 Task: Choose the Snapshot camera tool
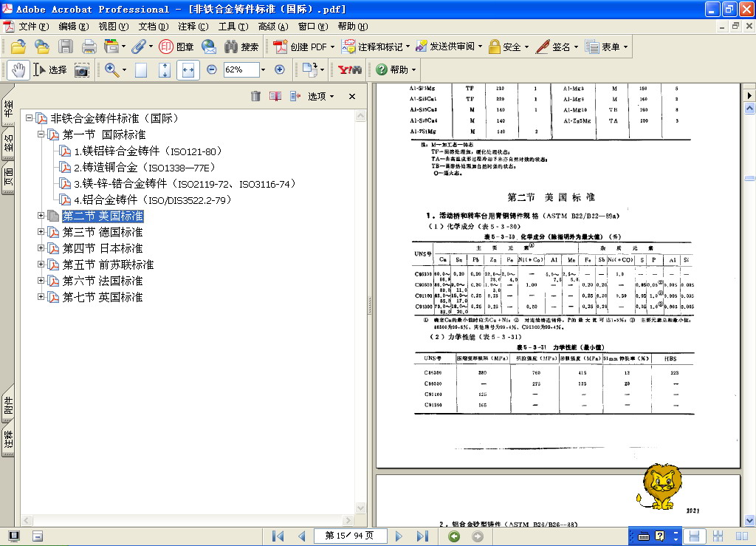tap(82, 70)
